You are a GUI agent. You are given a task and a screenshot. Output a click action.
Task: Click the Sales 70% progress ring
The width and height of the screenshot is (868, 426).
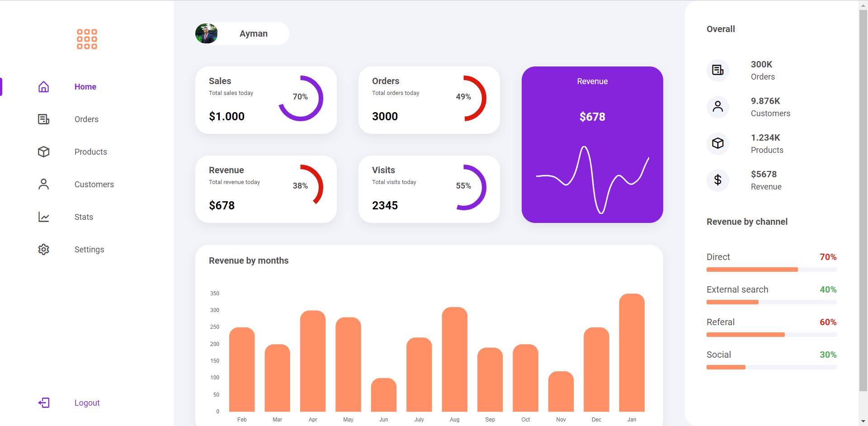pyautogui.click(x=301, y=98)
